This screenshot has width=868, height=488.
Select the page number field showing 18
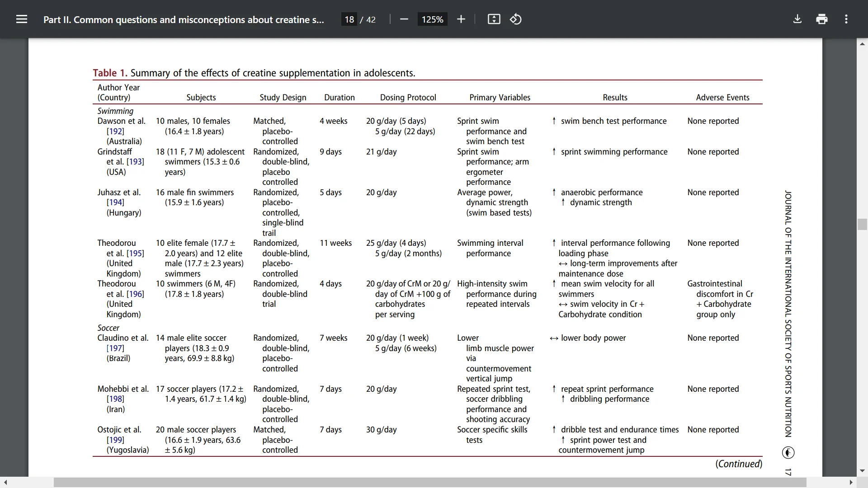click(349, 19)
